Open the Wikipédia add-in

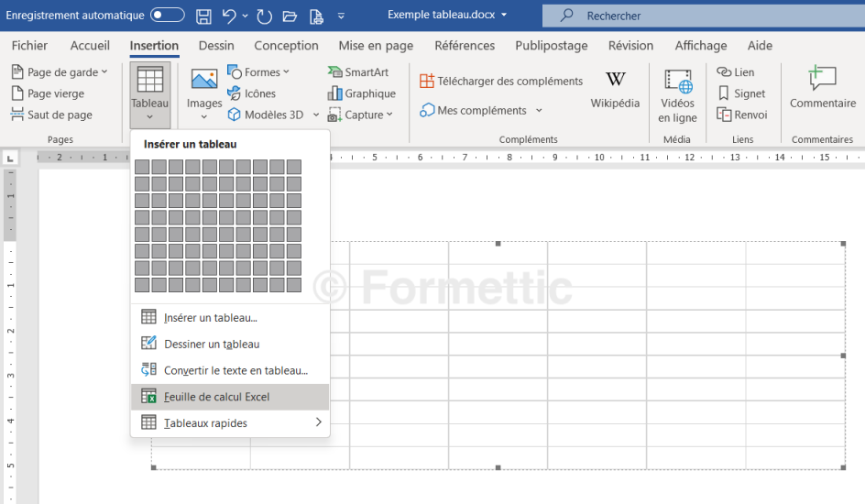(615, 90)
